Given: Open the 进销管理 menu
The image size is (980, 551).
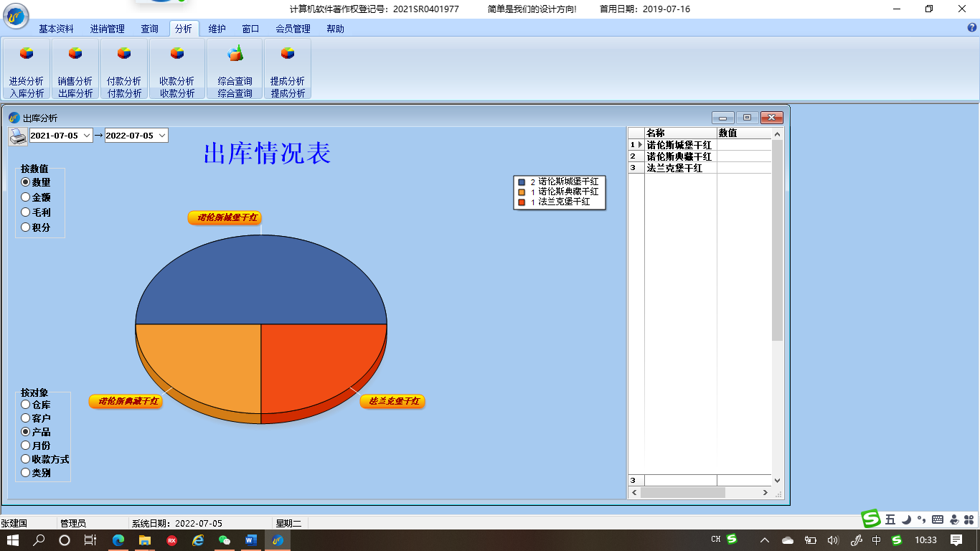Looking at the screenshot, I should (107, 29).
